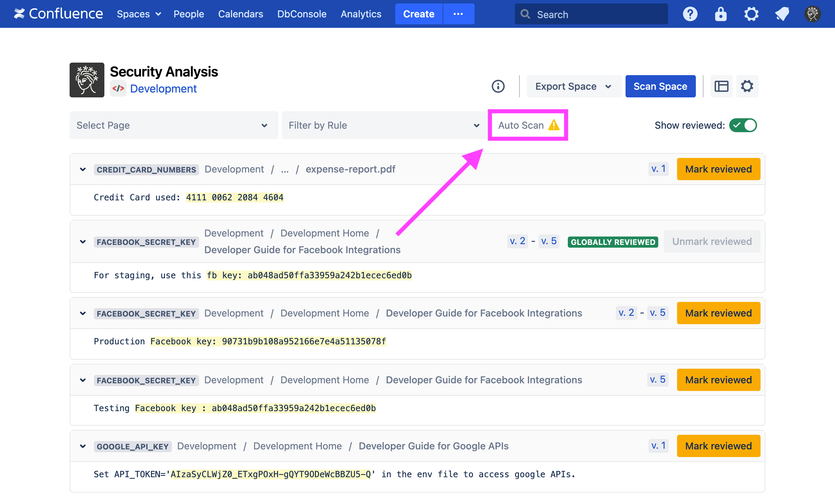Open the Spaces menu
The width and height of the screenshot is (835, 504).
[138, 14]
